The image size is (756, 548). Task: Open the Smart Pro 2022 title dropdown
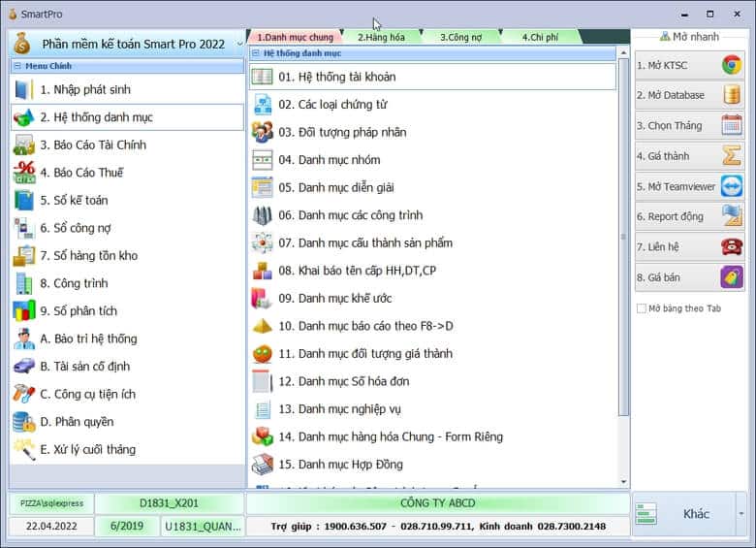pyautogui.click(x=239, y=44)
